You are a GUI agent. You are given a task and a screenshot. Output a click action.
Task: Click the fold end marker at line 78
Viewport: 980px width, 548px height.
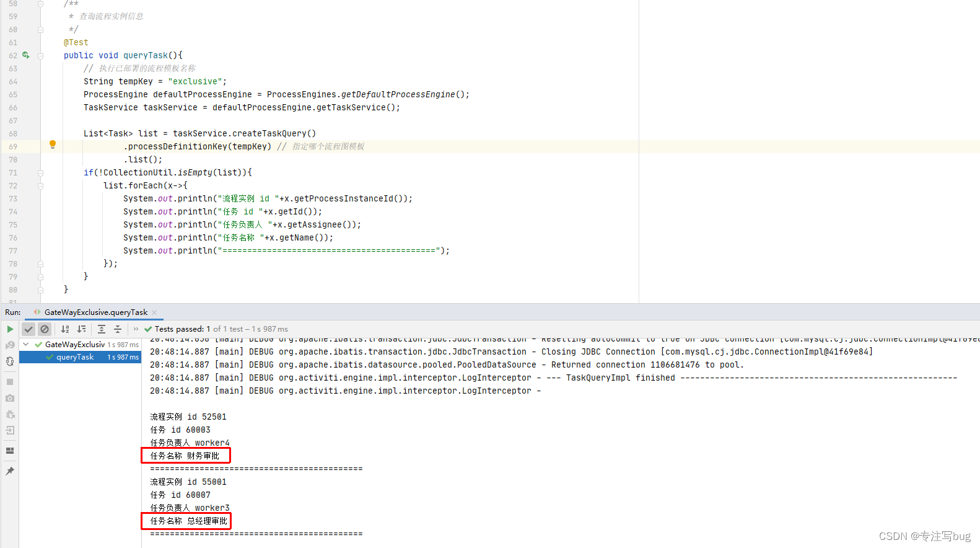40,263
